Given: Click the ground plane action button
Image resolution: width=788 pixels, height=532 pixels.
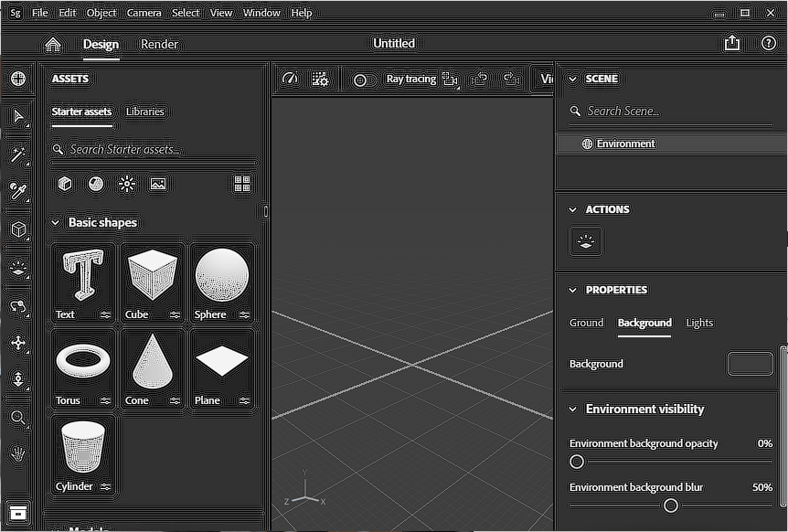Looking at the screenshot, I should tap(586, 241).
